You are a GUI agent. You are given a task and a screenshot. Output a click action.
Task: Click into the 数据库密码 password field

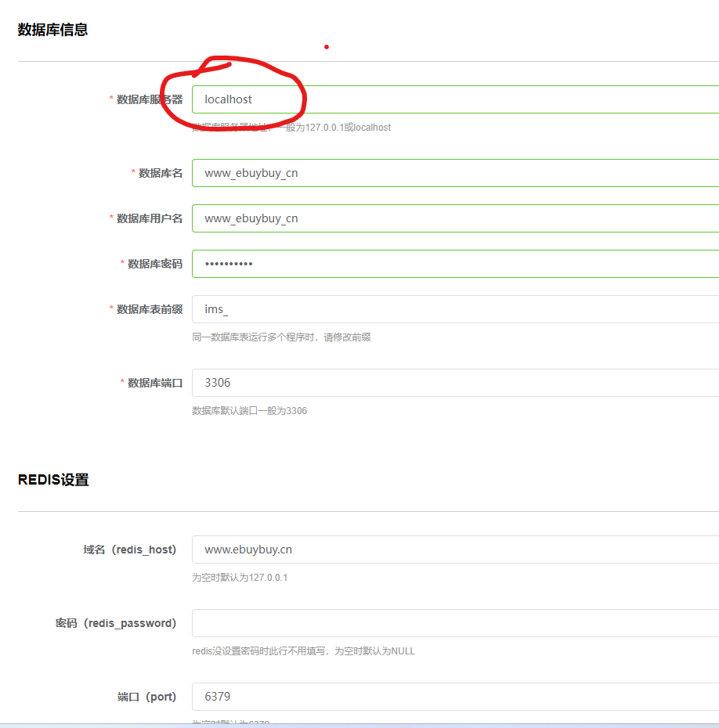coord(455,264)
